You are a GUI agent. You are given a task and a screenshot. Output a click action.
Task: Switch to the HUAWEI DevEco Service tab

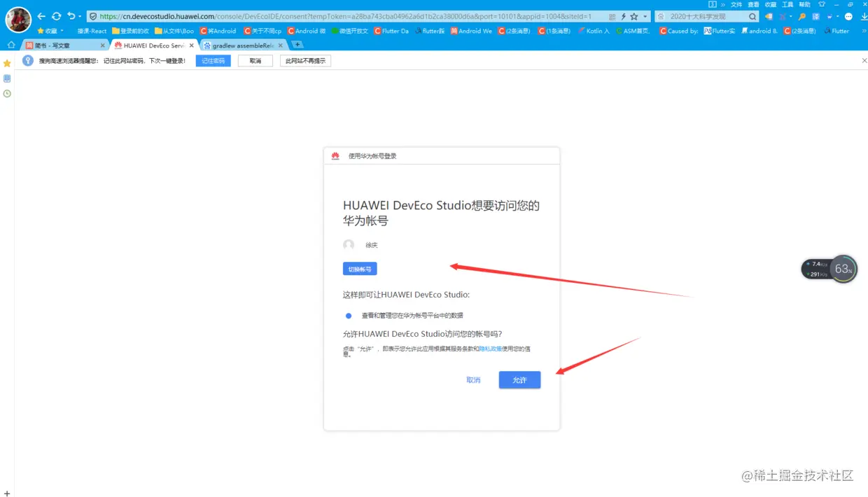coord(154,45)
